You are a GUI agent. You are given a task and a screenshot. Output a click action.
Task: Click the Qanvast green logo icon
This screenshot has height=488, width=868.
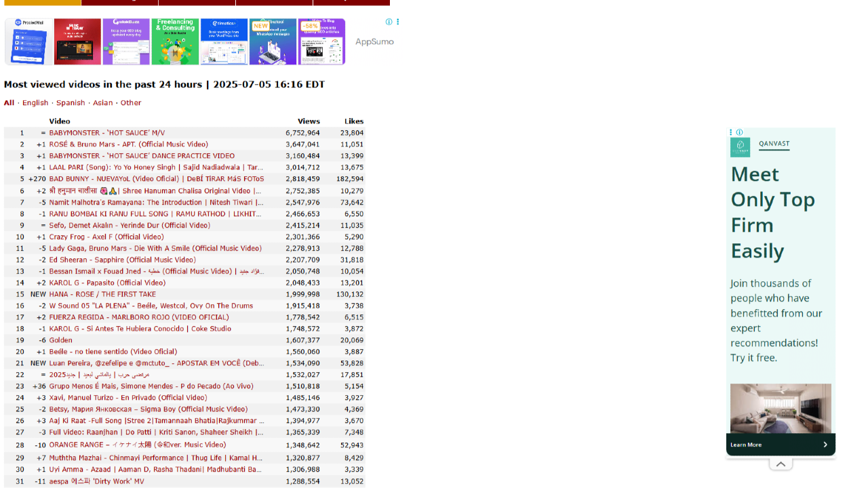click(740, 148)
